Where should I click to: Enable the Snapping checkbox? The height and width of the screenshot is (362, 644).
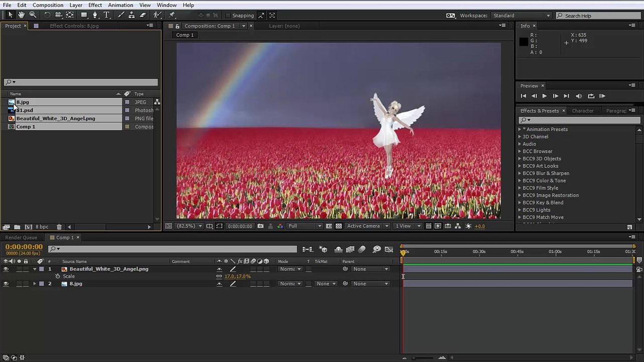(228, 16)
